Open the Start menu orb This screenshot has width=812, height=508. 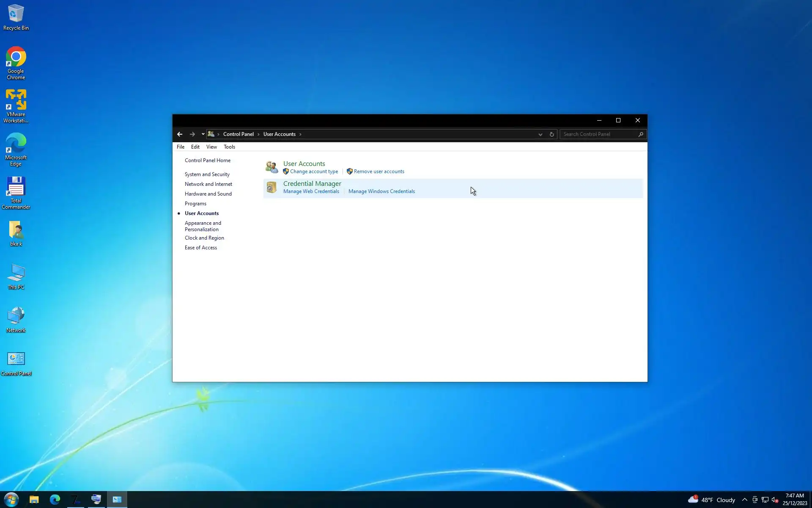click(11, 500)
